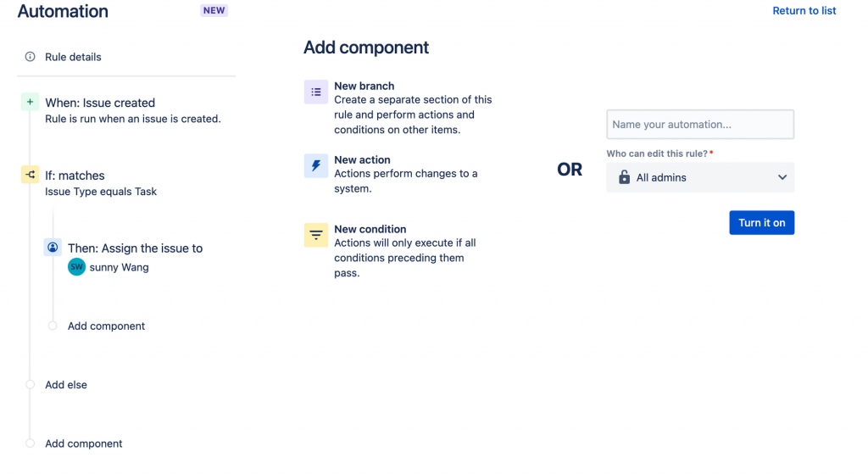Choose the New action component
This screenshot has height=474, width=868.
coord(362,159)
